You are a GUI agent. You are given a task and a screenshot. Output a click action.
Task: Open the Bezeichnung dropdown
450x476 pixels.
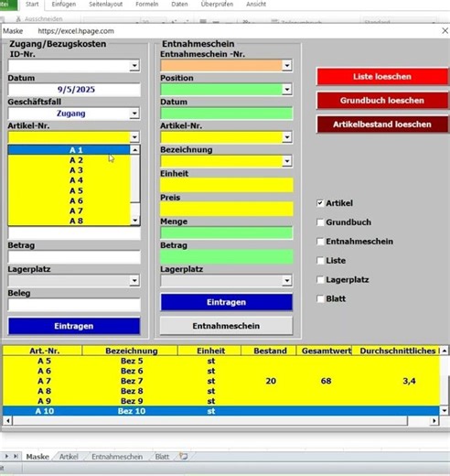(x=286, y=161)
